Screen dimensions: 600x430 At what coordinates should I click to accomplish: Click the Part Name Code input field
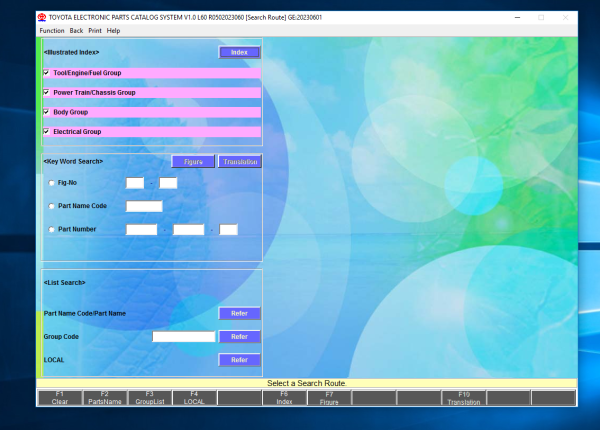point(144,206)
